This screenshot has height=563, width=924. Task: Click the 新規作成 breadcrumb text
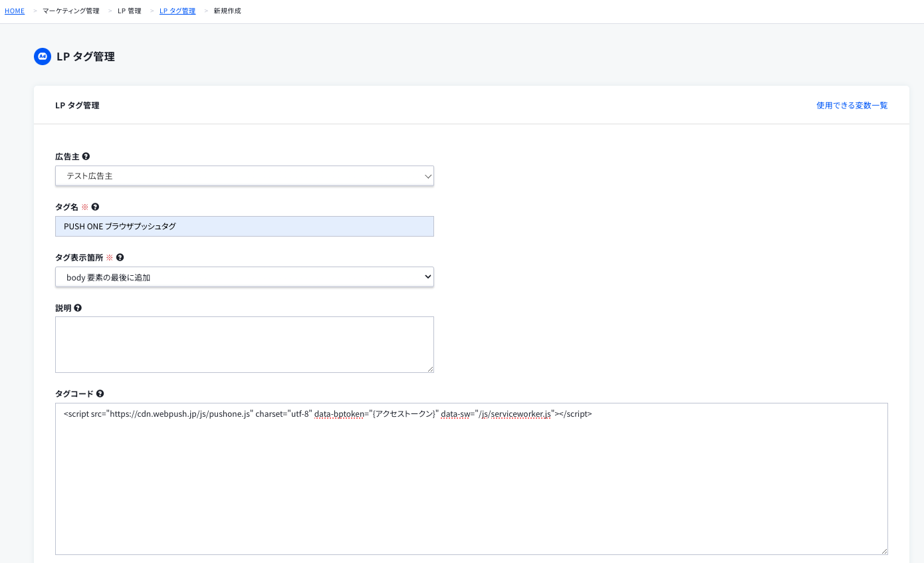(x=227, y=11)
